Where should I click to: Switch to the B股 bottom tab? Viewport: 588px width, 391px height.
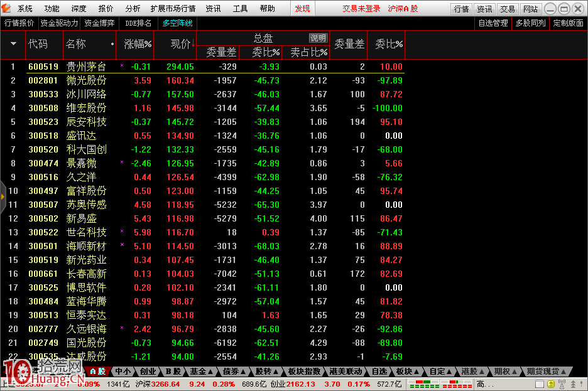click(x=173, y=372)
